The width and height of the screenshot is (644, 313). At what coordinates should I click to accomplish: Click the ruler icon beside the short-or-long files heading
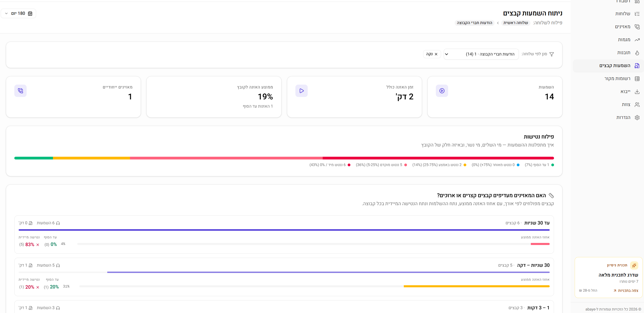(551, 195)
